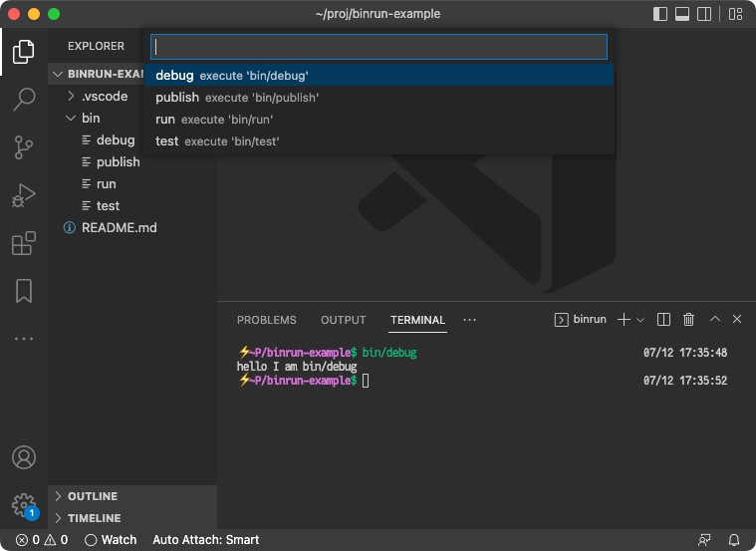Open errors and warnings status item
Screen dimensions: 756x551
coord(42,540)
